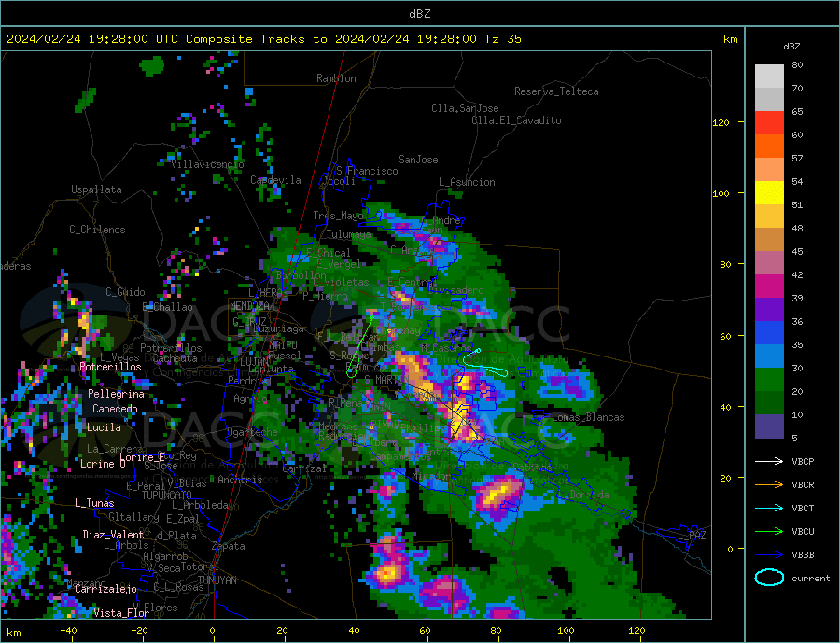Click the blue VBBB arrow legend icon
Viewport: 840px width, 643px height.
[769, 555]
